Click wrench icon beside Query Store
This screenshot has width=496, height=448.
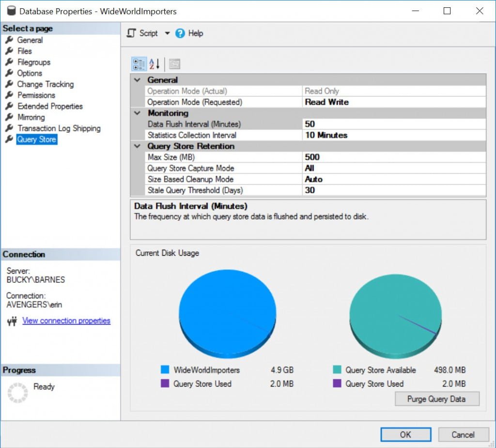click(9, 139)
